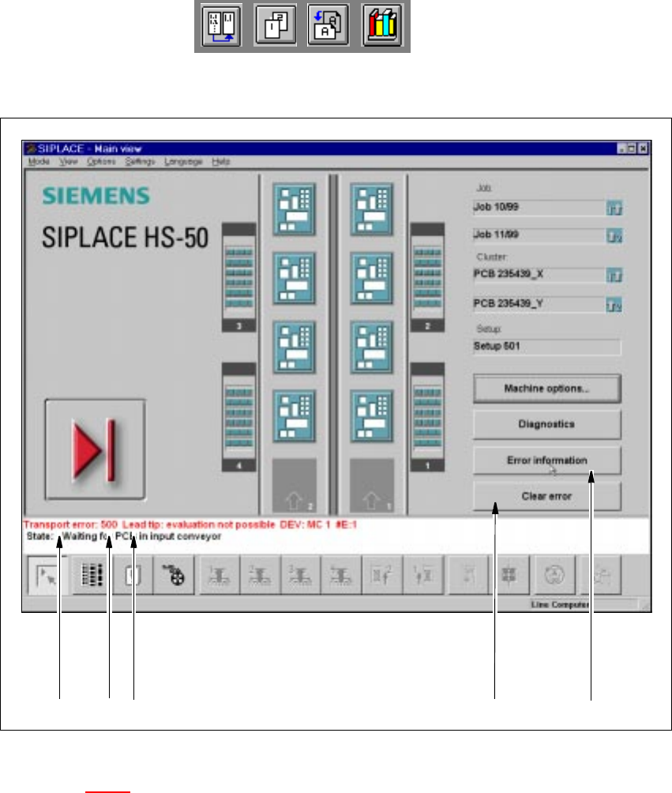Click the overlapping pages 1 and 2 icon

pyautogui.click(x=275, y=24)
